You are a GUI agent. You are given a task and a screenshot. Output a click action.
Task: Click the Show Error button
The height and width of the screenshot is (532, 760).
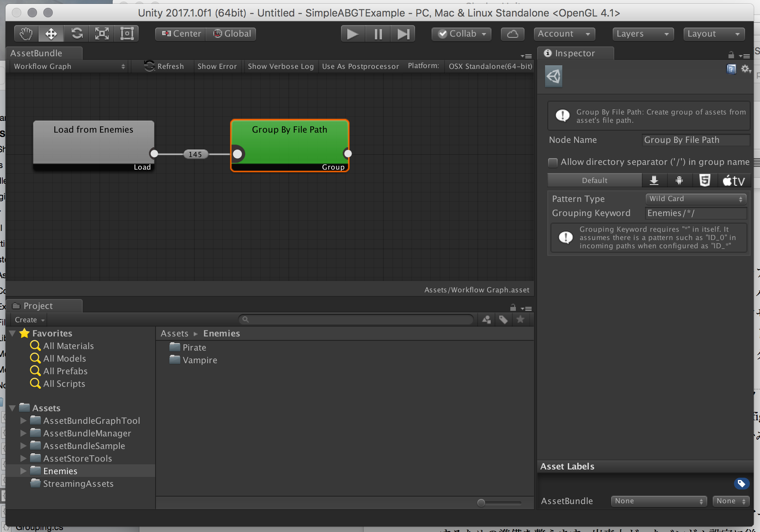(218, 66)
